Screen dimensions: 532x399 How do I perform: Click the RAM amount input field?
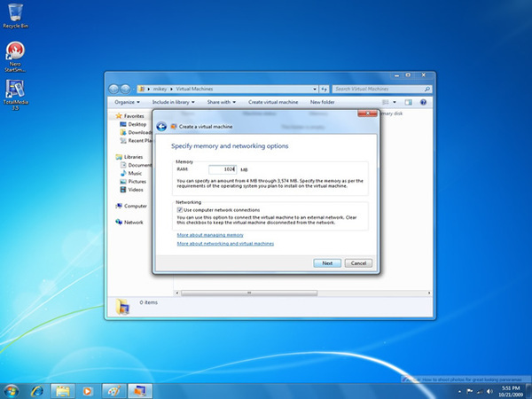(x=223, y=169)
